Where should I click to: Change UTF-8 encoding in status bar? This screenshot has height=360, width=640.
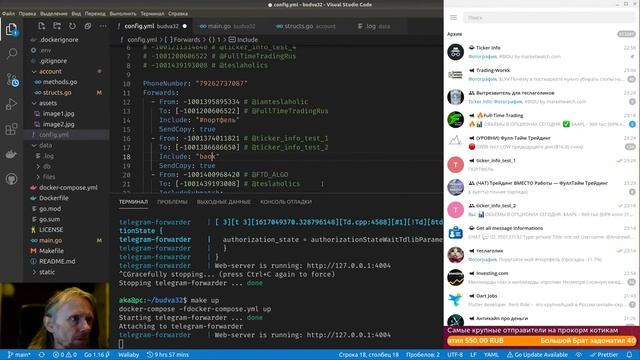455,355
